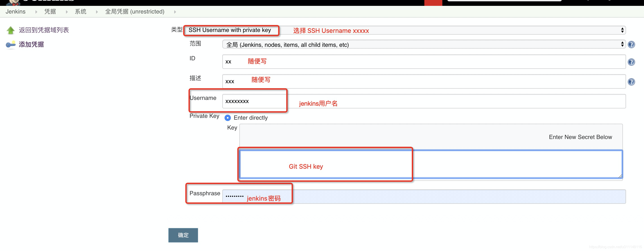Image resolution: width=644 pixels, height=251 pixels.
Task: Focus the Passphrase password field
Action: 424,197
